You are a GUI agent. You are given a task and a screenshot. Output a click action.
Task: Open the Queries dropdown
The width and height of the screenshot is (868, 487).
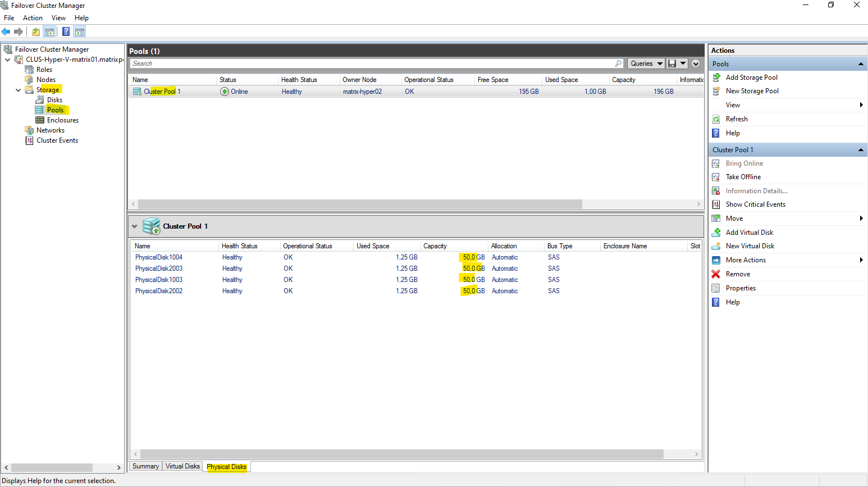646,63
